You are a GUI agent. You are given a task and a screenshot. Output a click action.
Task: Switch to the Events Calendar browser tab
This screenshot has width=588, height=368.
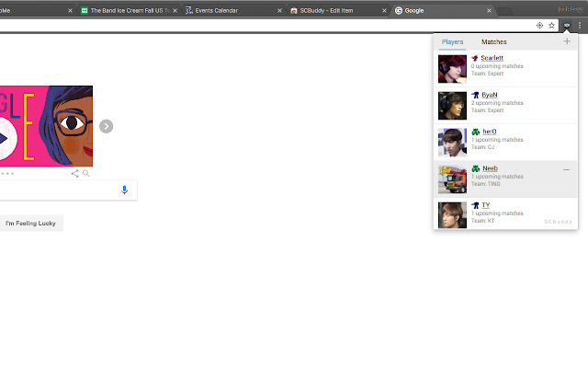[x=232, y=10]
